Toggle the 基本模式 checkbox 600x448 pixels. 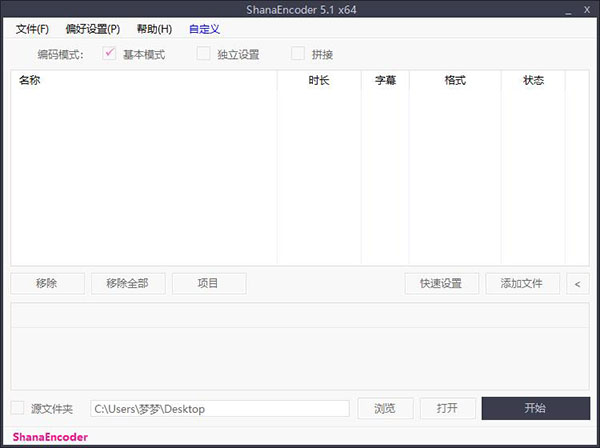tap(109, 54)
